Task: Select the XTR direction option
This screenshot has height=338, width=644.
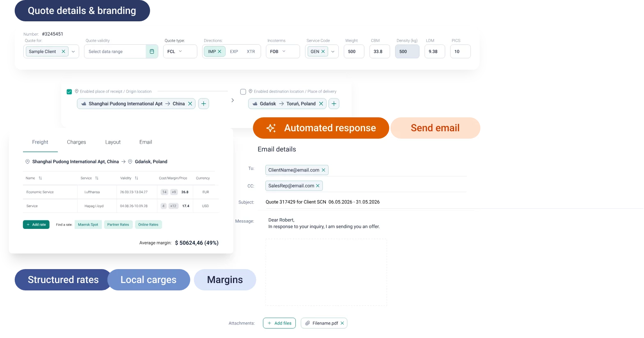Action: coord(251,52)
